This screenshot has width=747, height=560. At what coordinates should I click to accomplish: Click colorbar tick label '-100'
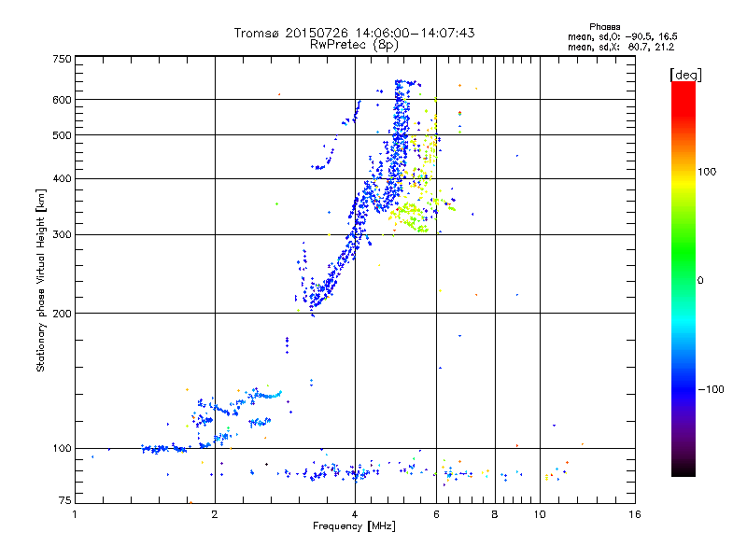coord(711,389)
